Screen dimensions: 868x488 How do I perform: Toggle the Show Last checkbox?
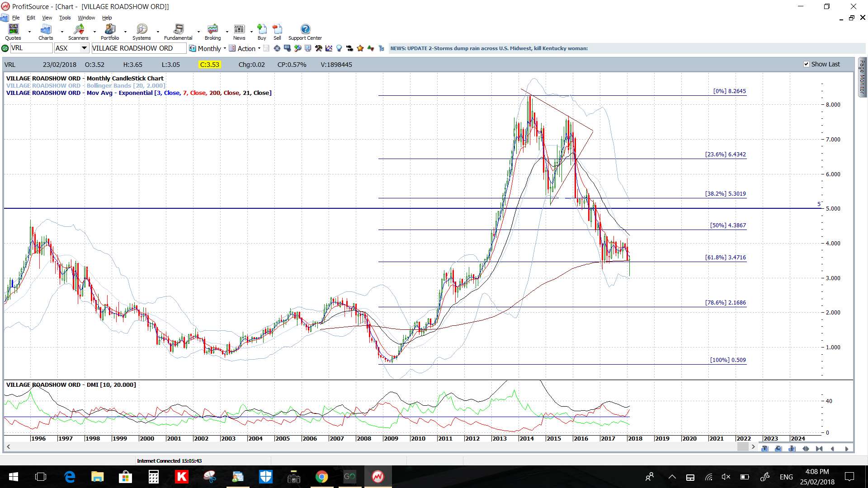[x=806, y=64]
